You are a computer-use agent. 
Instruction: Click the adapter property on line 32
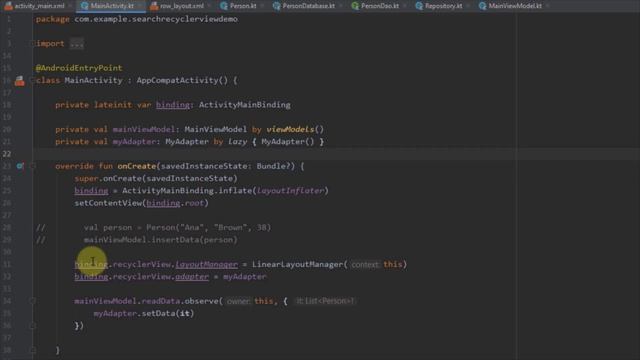(x=192, y=276)
